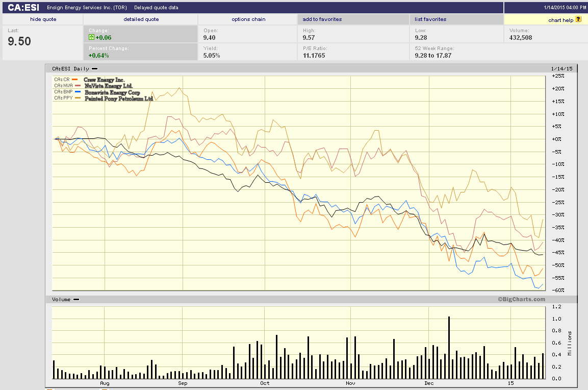Click the Aug x-axis label

(105, 383)
